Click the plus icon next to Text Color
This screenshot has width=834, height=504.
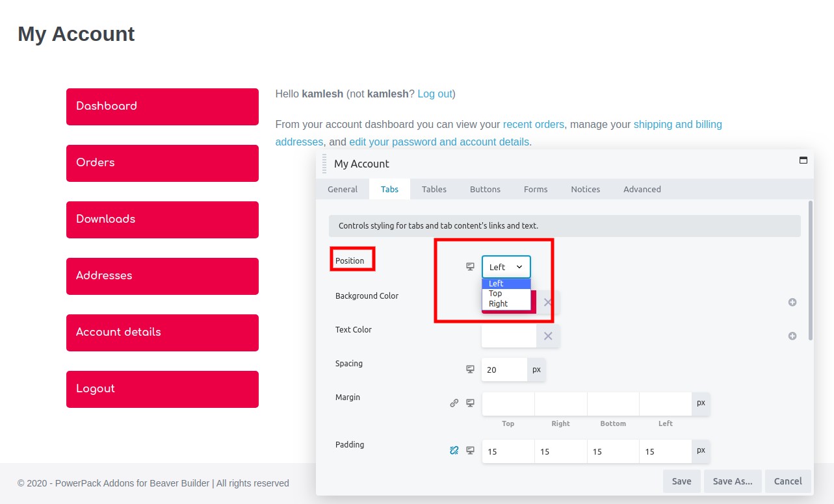(792, 336)
